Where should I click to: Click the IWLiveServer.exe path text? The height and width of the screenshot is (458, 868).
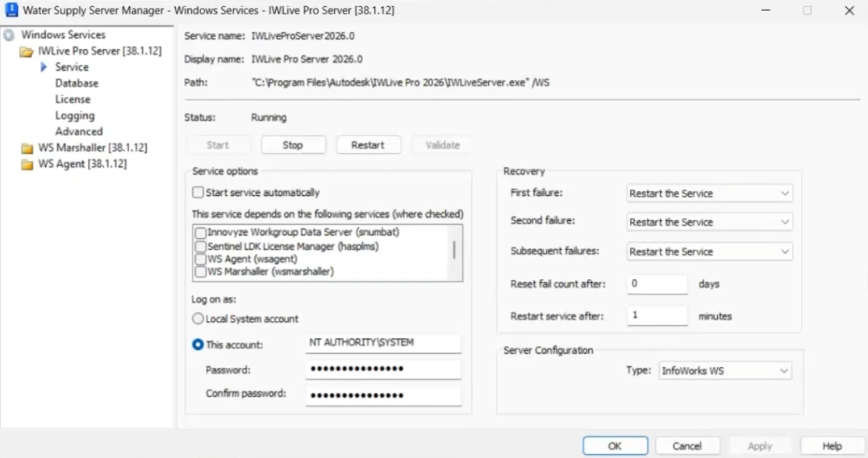[401, 82]
